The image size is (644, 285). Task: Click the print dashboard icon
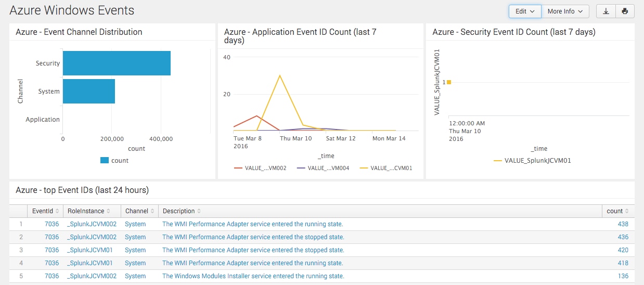[625, 11]
